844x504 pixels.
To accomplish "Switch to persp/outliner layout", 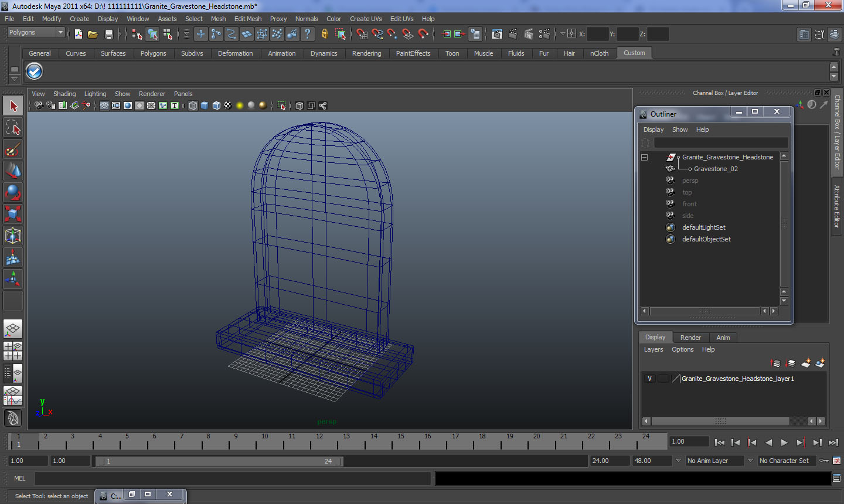I will pyautogui.click(x=13, y=372).
